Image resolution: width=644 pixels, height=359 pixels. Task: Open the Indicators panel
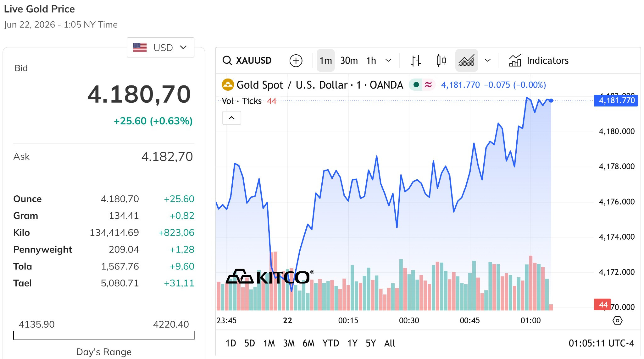539,60
